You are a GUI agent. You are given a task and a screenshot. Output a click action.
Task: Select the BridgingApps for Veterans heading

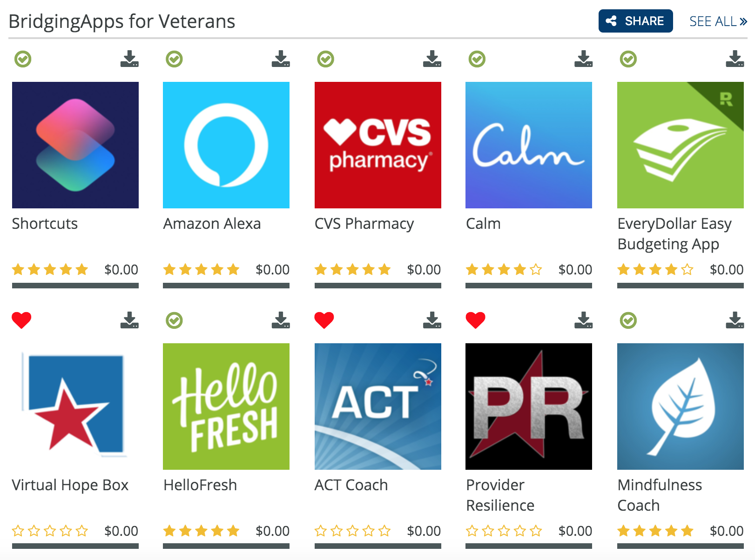tap(121, 21)
